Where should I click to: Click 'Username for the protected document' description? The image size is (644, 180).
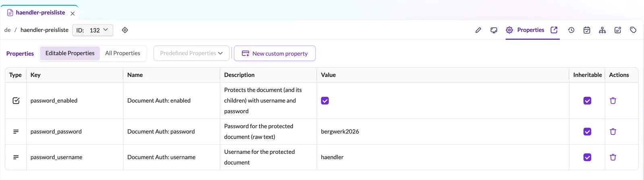(x=268, y=157)
